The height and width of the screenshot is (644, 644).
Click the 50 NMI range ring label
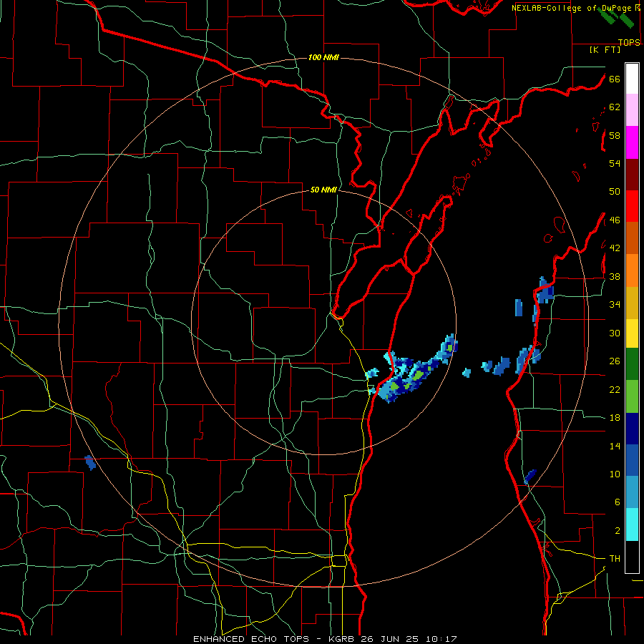click(x=323, y=190)
